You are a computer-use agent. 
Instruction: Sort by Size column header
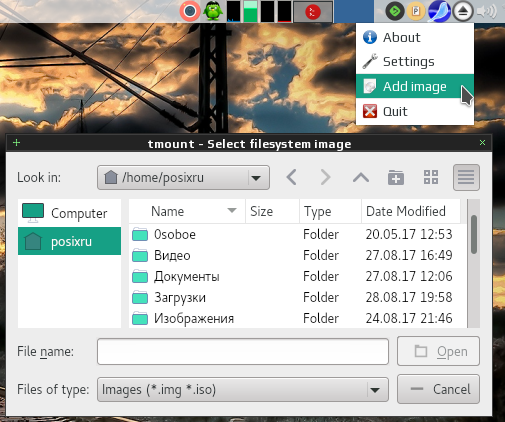click(272, 211)
